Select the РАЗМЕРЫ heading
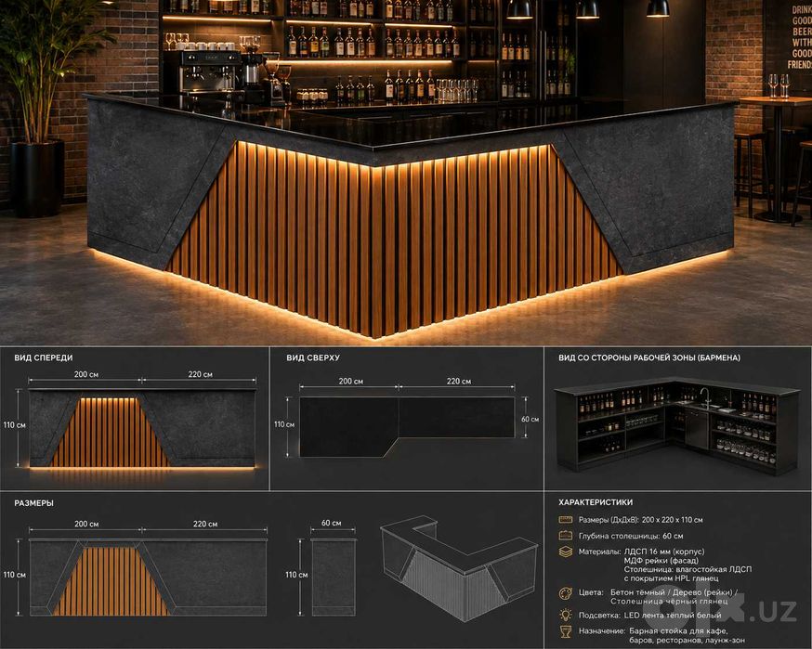The height and width of the screenshot is (649, 812). [33, 503]
